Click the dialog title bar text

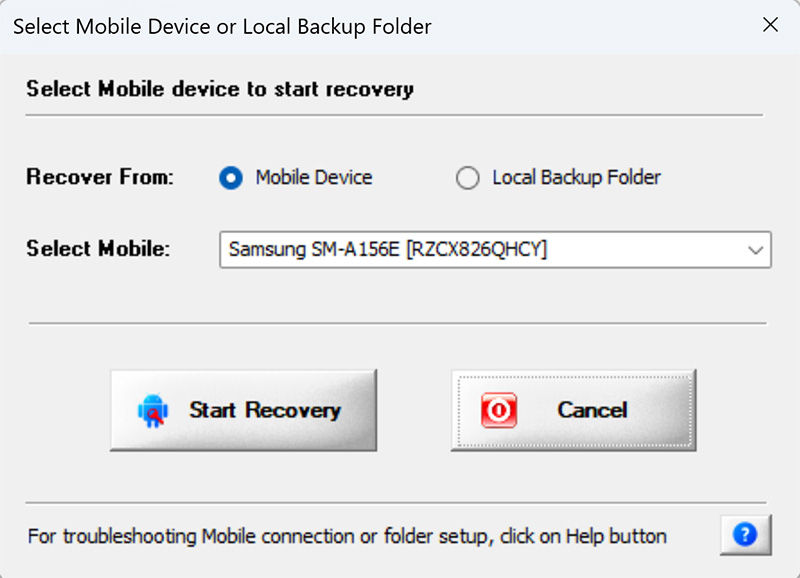point(220,26)
